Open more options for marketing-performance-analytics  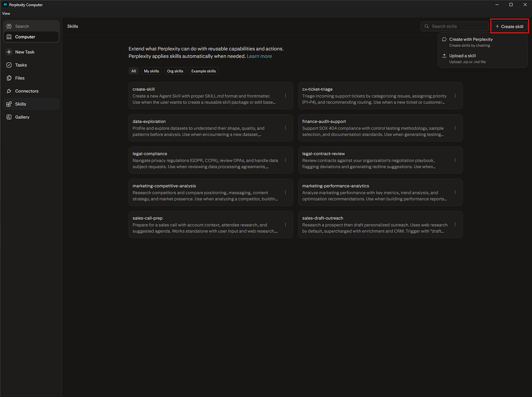pos(455,192)
